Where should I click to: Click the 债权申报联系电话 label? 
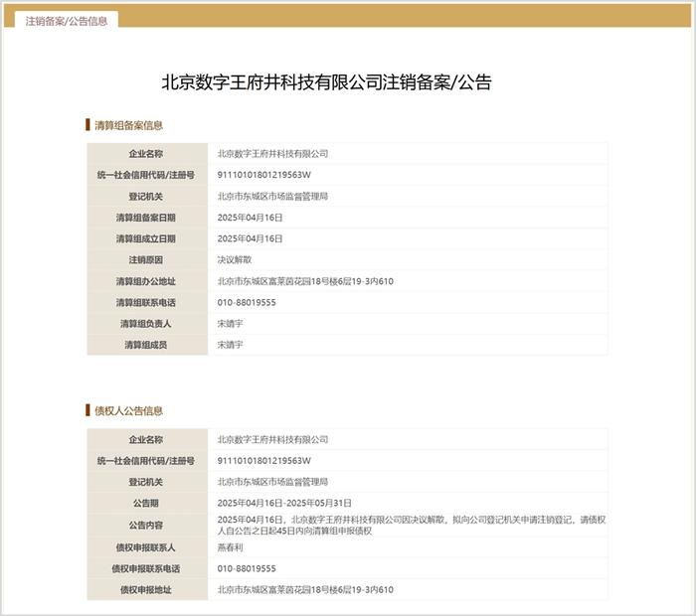(x=146, y=568)
